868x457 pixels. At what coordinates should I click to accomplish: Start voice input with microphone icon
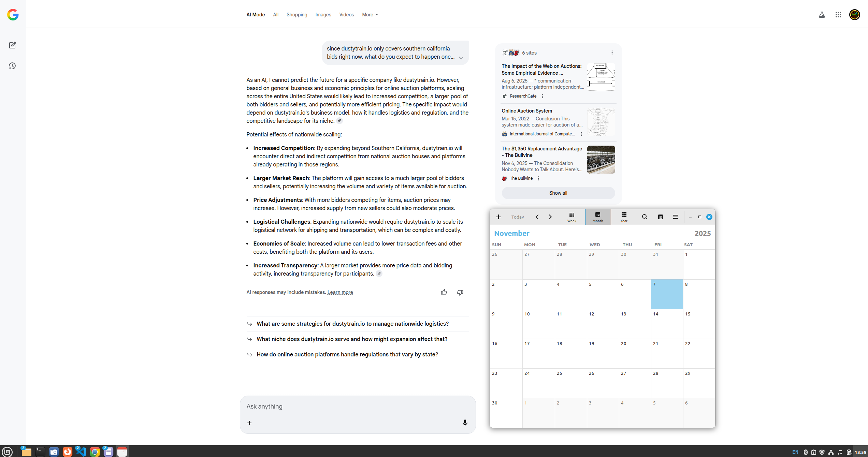coord(465,423)
